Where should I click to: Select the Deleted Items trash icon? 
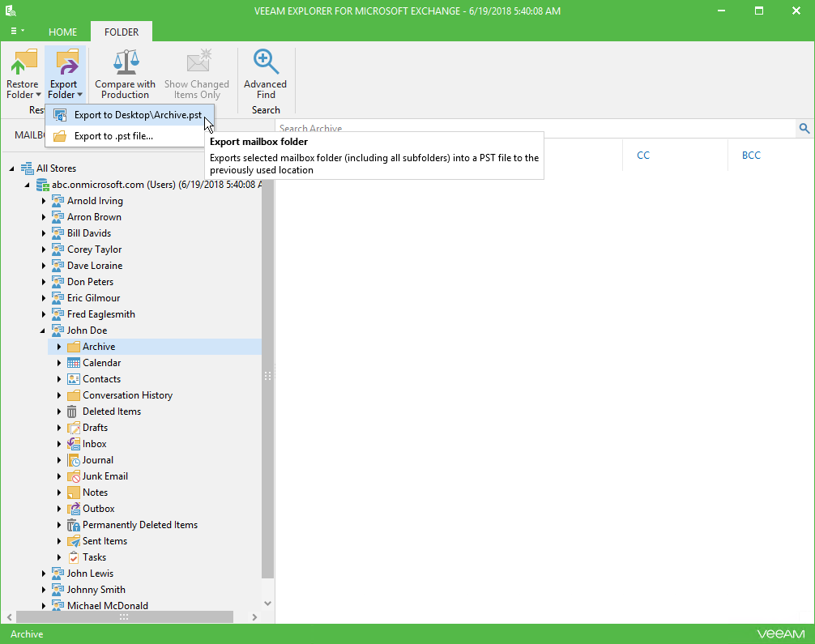click(x=72, y=412)
